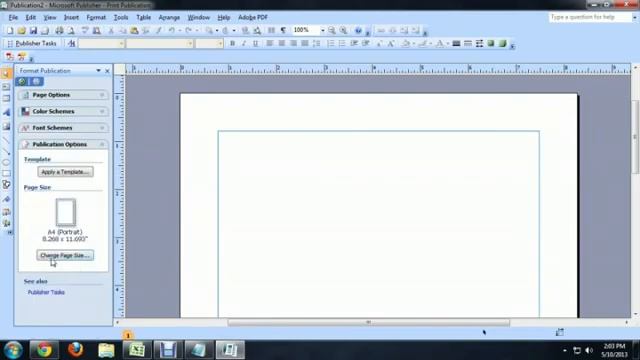Expand the Page Options section

(63, 95)
